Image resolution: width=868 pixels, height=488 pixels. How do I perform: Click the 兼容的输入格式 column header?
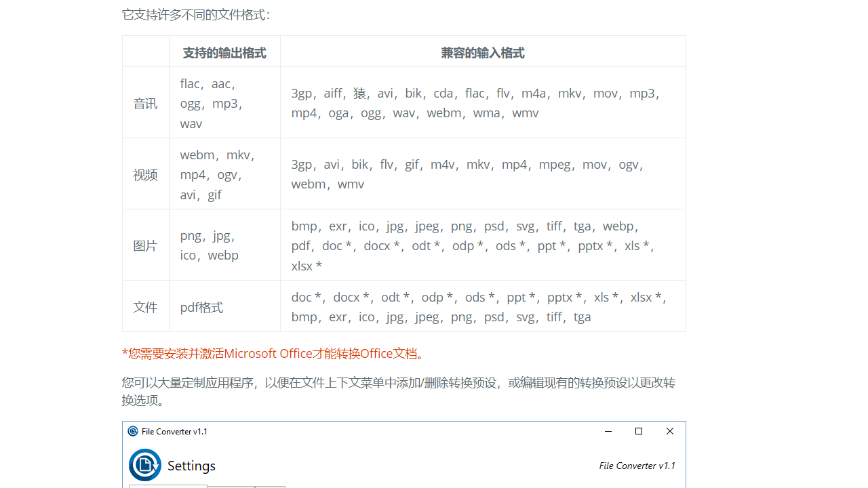tap(482, 52)
